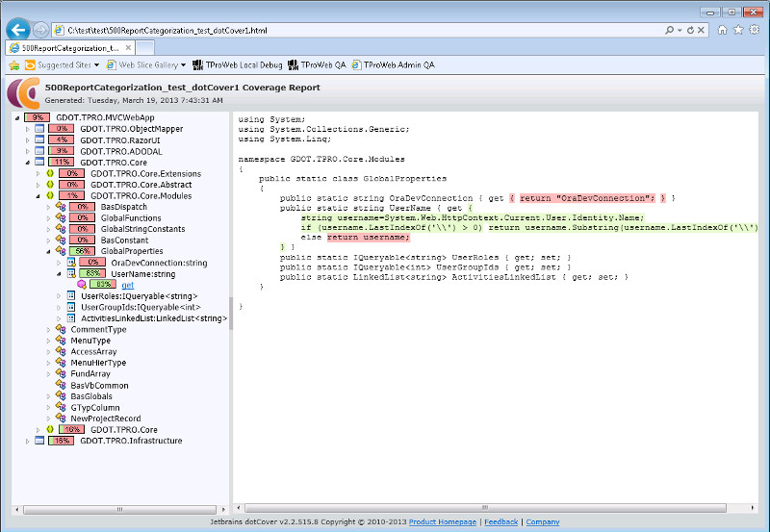Close the 500ReportCategorization tab
Viewport: 770px width, 532px height.
[128, 47]
